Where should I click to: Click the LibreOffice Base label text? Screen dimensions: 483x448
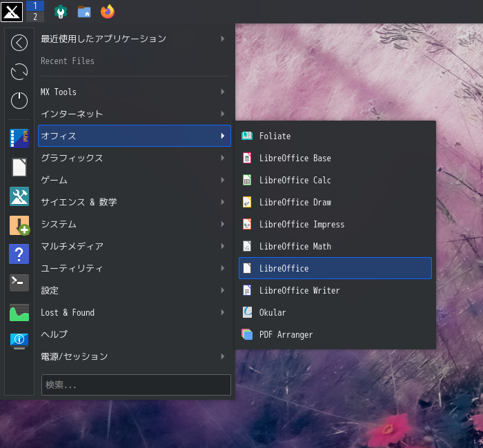pyautogui.click(x=295, y=158)
